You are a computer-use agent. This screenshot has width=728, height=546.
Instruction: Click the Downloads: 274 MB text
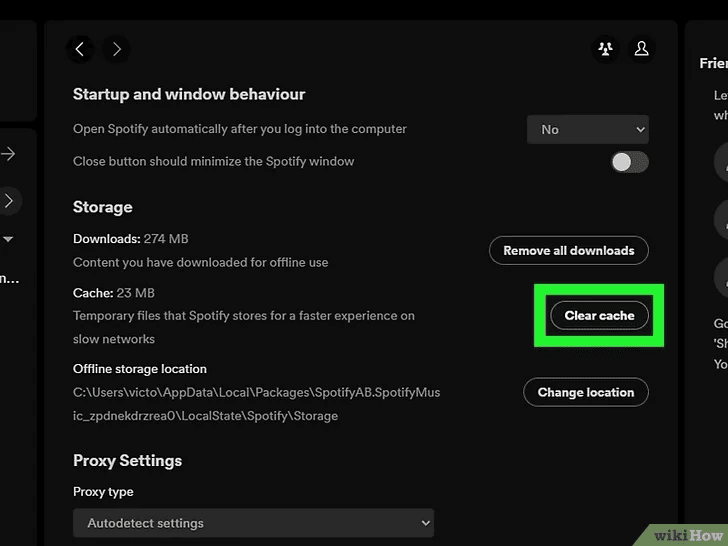tap(130, 239)
